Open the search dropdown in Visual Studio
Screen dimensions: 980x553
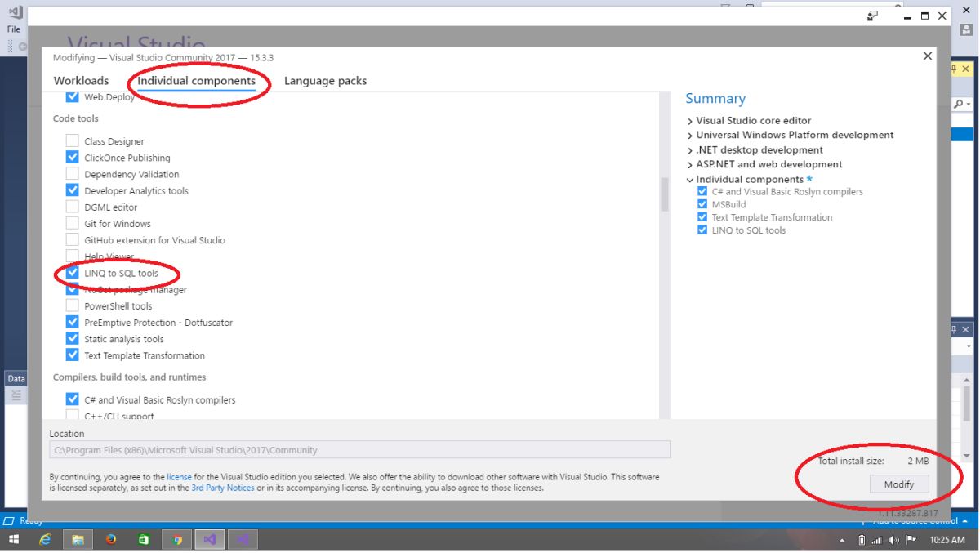[x=969, y=104]
